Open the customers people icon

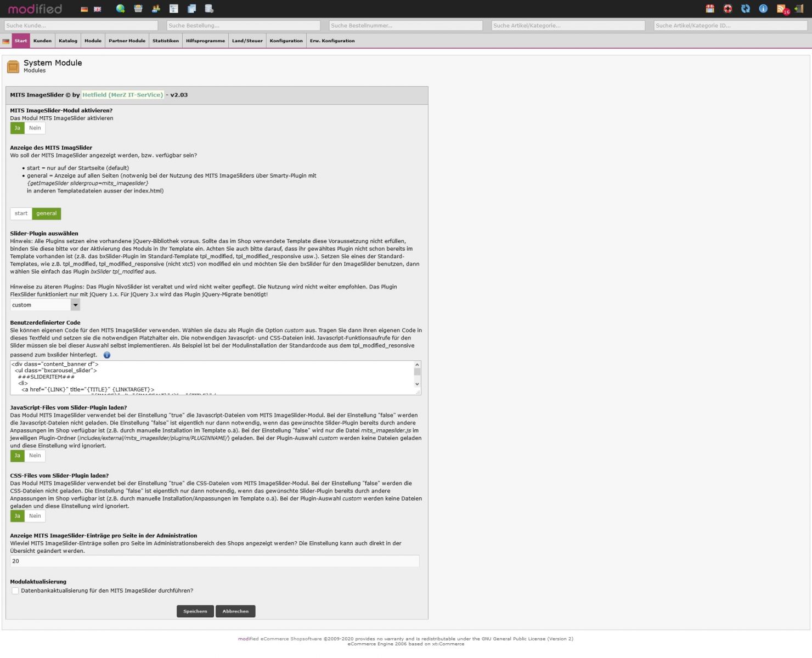click(156, 9)
